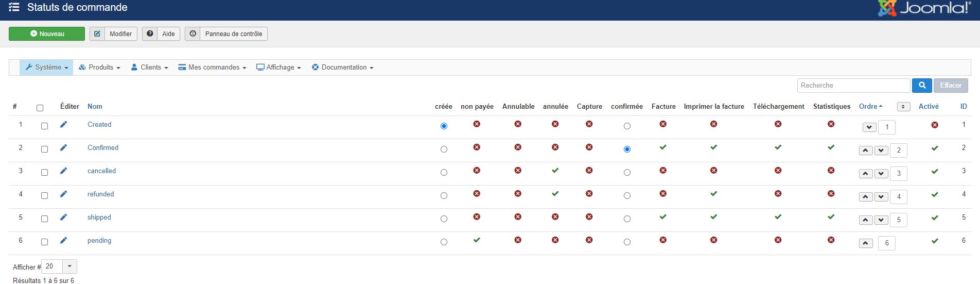Toggle the non payée icon for pending
Screen dimensions: 980x284
[477, 240]
